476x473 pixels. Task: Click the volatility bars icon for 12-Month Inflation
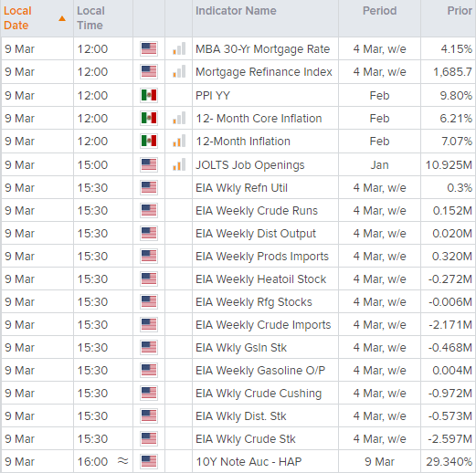[x=179, y=141]
